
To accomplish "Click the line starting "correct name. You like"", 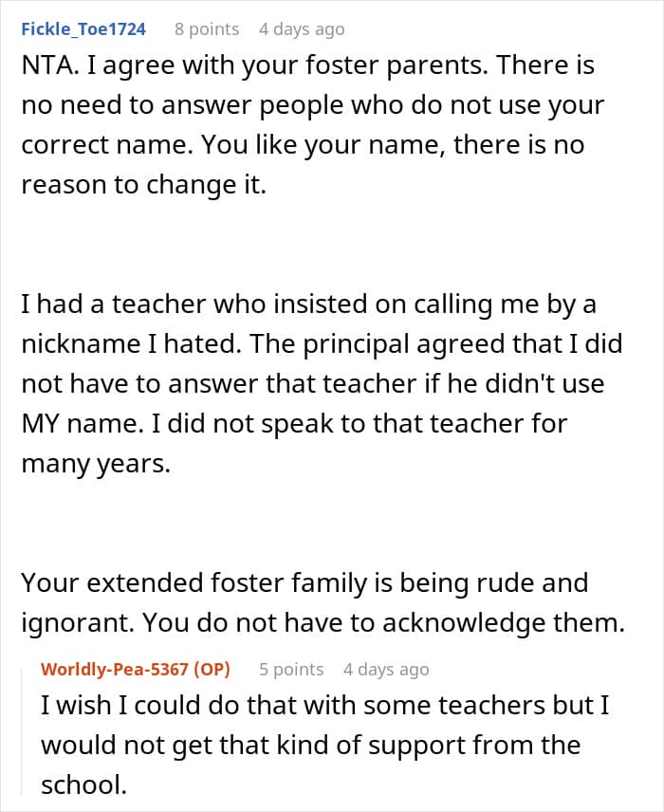I will pyautogui.click(x=302, y=145).
